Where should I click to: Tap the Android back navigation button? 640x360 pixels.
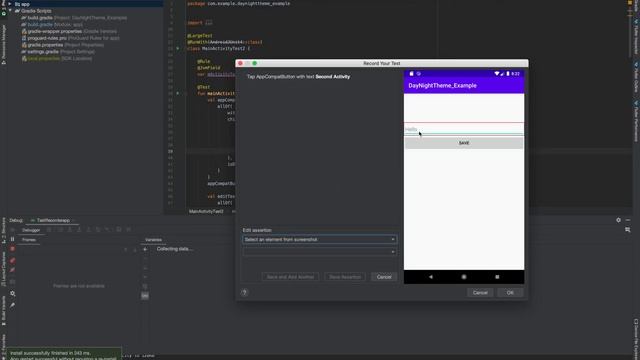pos(431,277)
